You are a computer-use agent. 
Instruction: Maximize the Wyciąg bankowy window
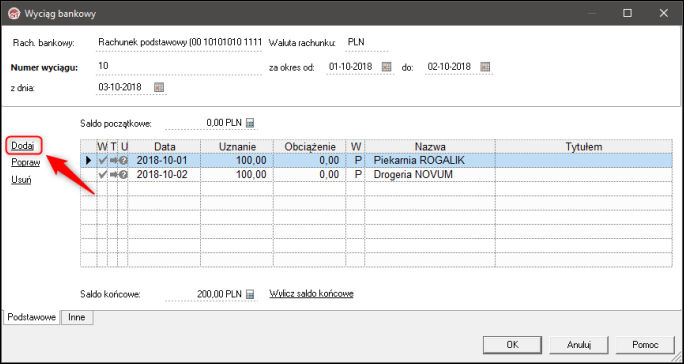coord(627,14)
